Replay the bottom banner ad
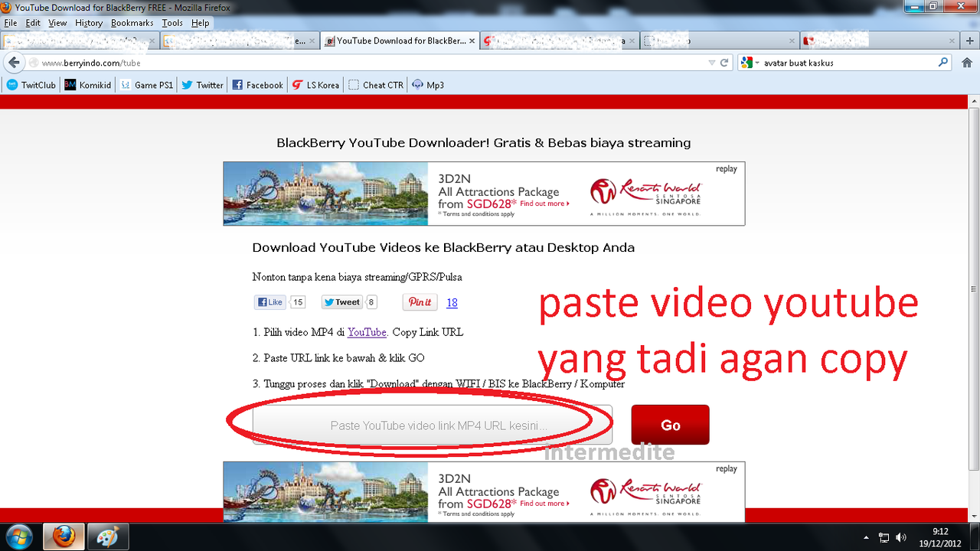980x551 pixels. point(727,469)
